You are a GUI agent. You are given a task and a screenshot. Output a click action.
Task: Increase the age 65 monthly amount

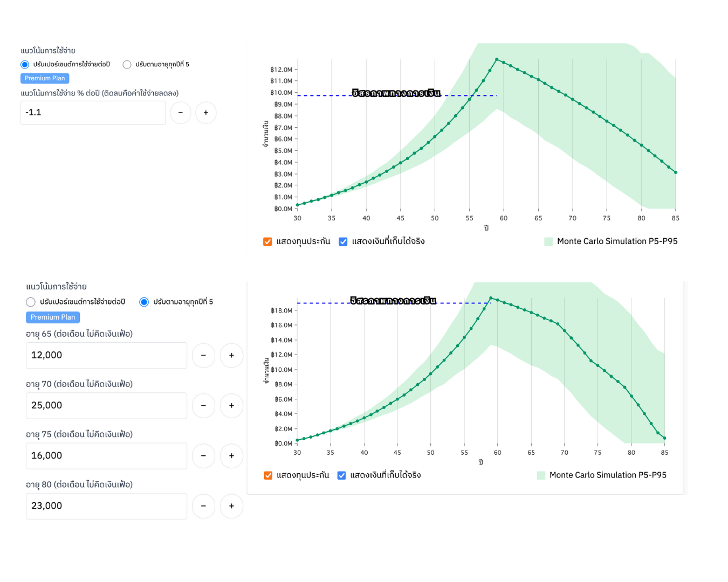point(231,356)
